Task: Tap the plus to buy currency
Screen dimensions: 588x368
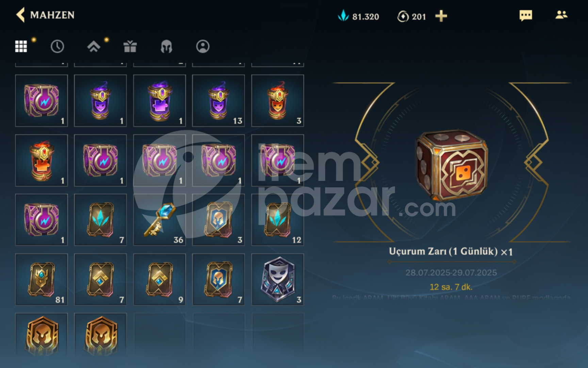Action: pos(441,16)
